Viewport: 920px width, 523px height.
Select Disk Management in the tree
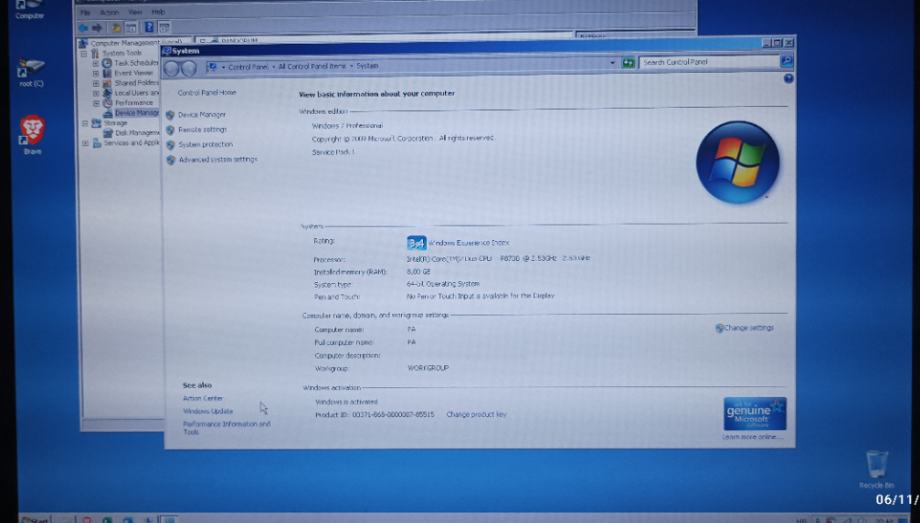pos(137,133)
